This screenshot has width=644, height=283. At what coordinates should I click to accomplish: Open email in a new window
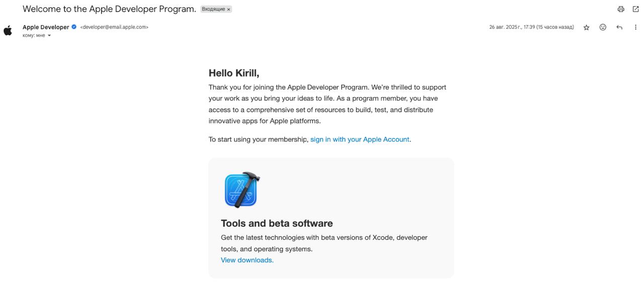pos(635,9)
